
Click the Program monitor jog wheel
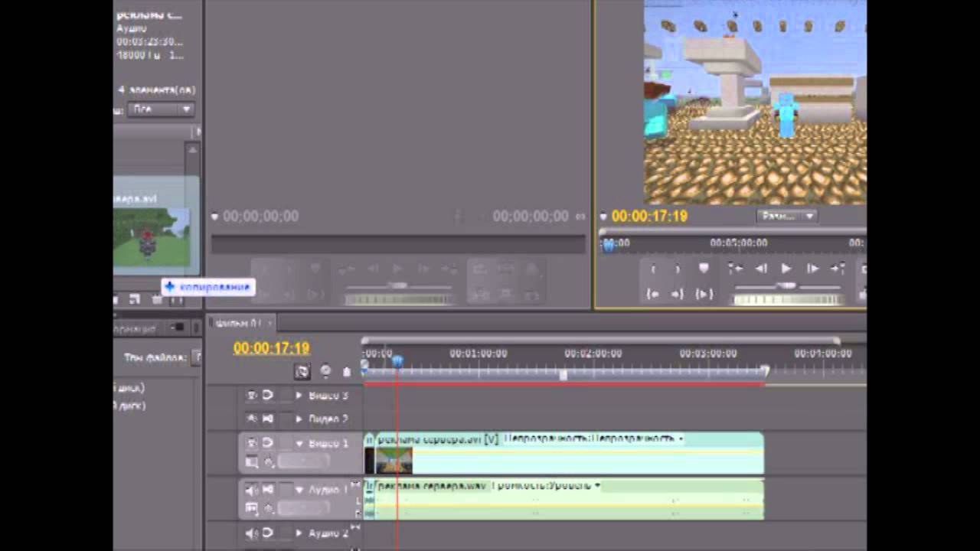(x=786, y=300)
